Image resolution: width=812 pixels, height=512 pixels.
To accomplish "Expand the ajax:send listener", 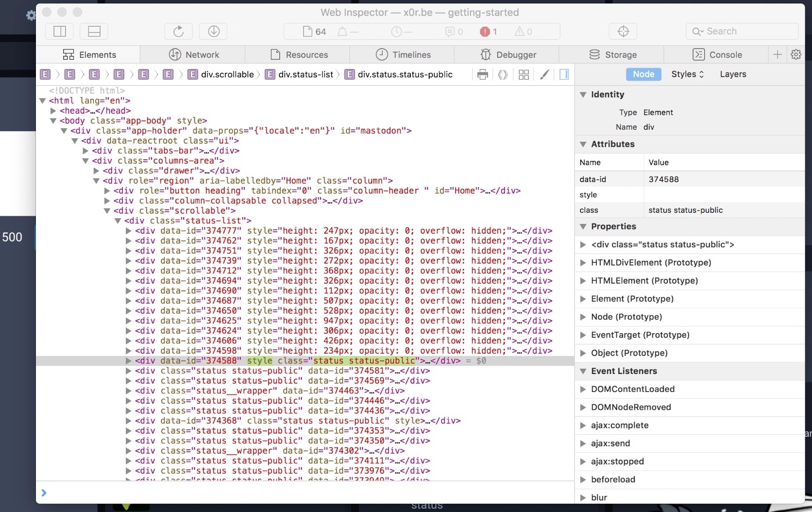I will coord(583,444).
